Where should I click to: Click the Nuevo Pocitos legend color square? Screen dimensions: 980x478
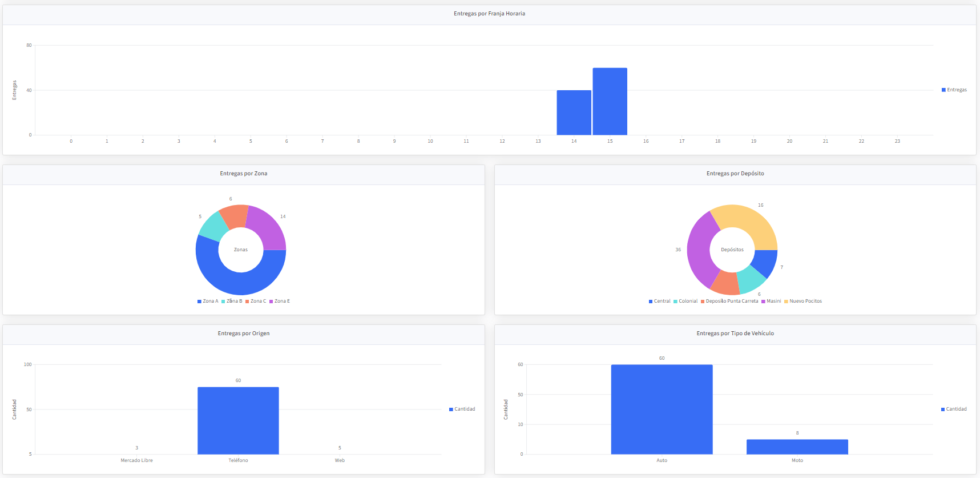786,302
